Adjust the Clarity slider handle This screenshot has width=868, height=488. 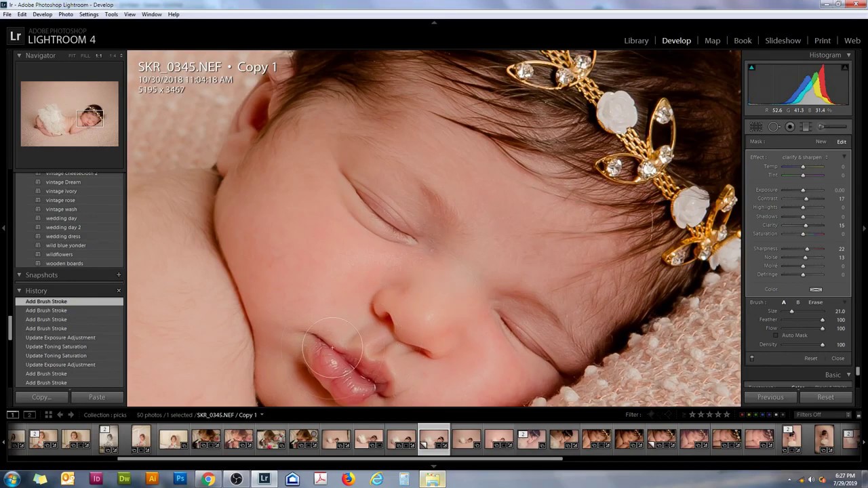point(806,225)
